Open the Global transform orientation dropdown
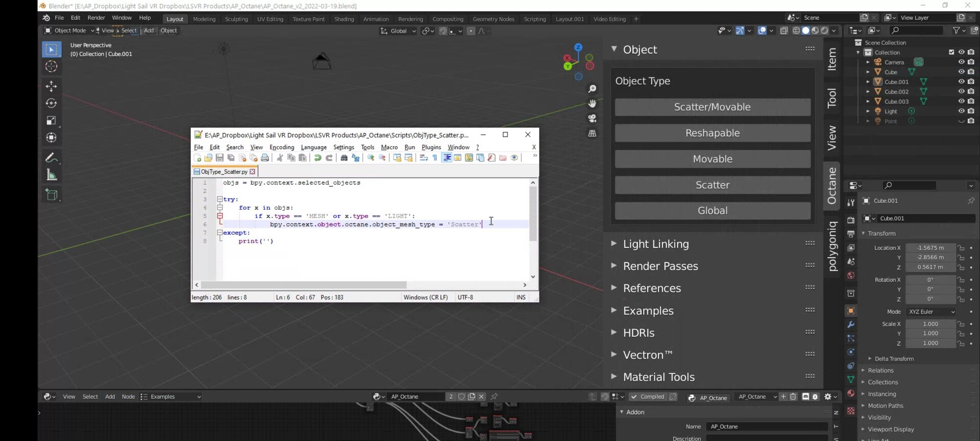 pyautogui.click(x=398, y=31)
